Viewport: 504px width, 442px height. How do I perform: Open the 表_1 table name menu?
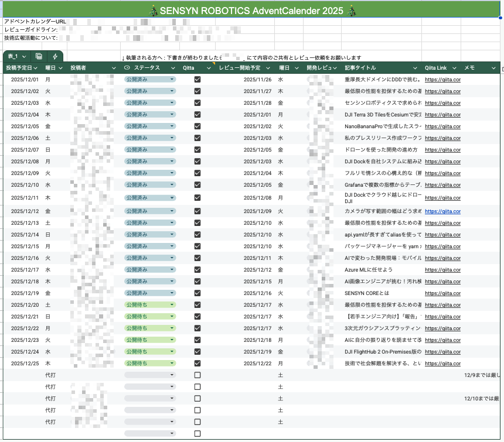point(17,56)
